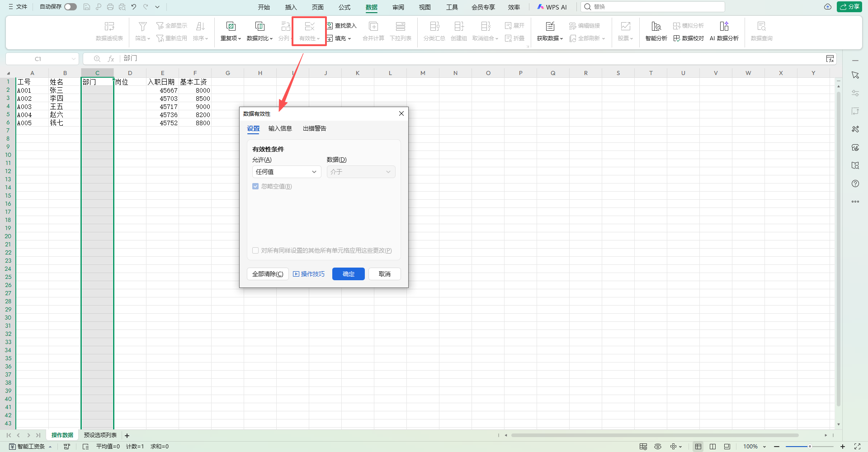This screenshot has height=452, width=868.
Task: Click the 重复项 duplicates icon
Action: click(x=231, y=26)
